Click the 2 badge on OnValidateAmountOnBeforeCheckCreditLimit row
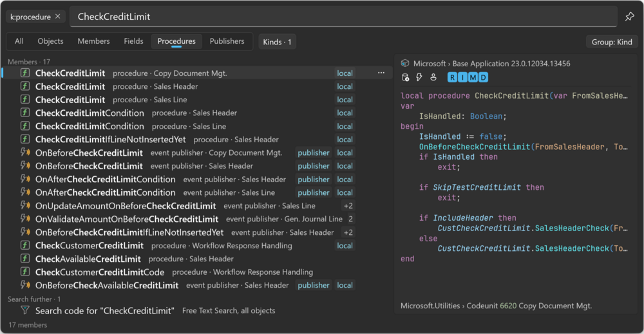This screenshot has width=644, height=334. (351, 219)
